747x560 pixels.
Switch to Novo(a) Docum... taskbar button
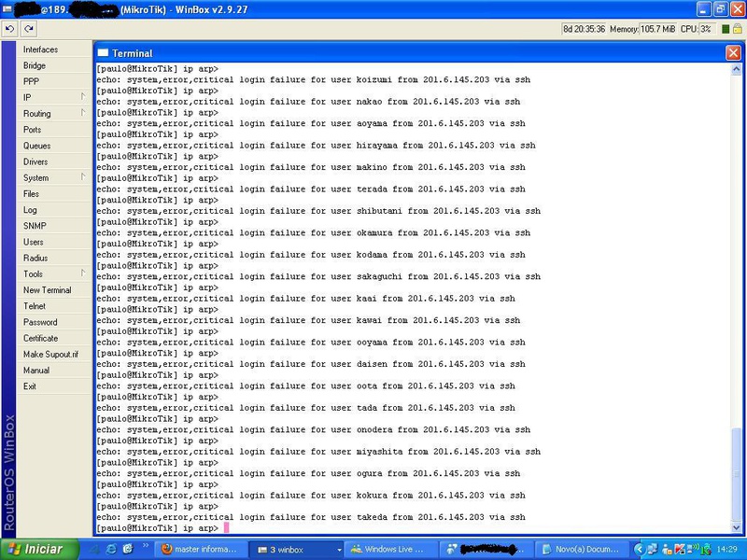click(582, 549)
